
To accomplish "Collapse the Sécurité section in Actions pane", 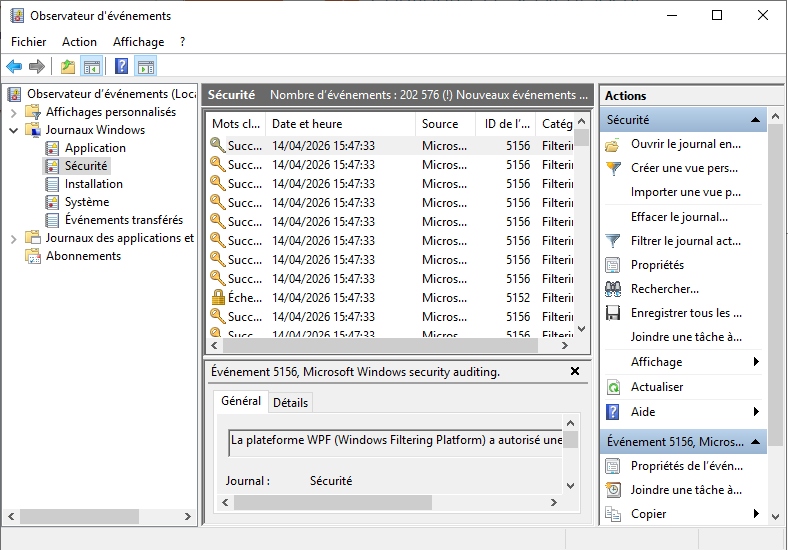I will (755, 120).
